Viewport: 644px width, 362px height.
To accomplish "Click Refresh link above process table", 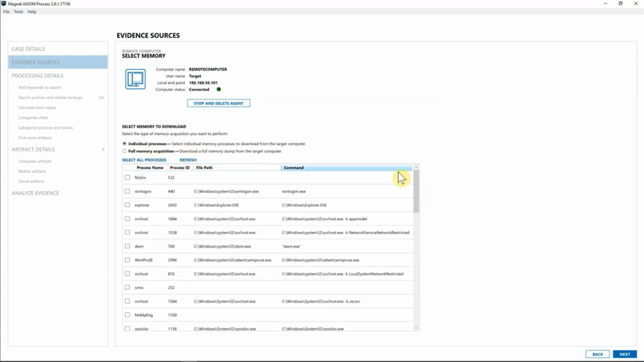I will click(x=188, y=160).
